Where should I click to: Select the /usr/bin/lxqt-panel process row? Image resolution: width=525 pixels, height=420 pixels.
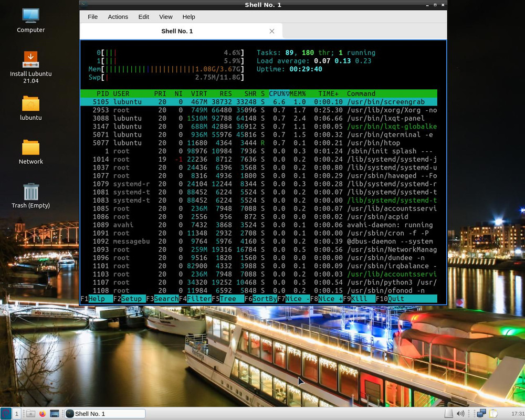pyautogui.click(x=258, y=118)
